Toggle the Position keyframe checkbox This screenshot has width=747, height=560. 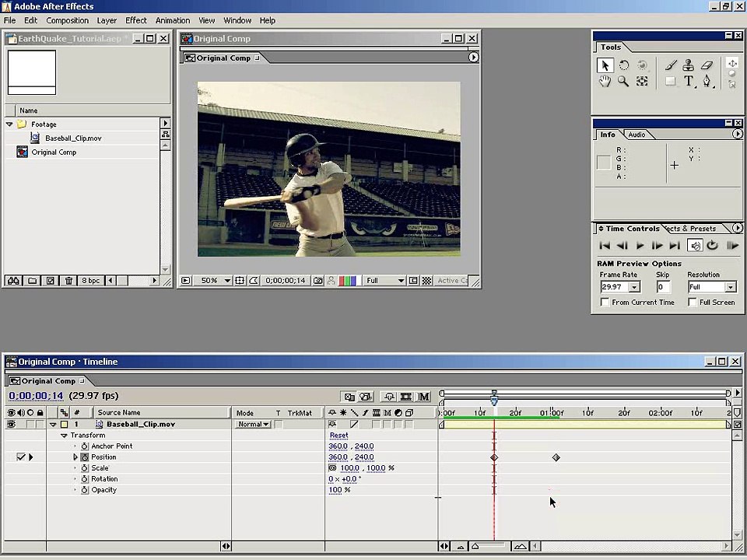20,457
